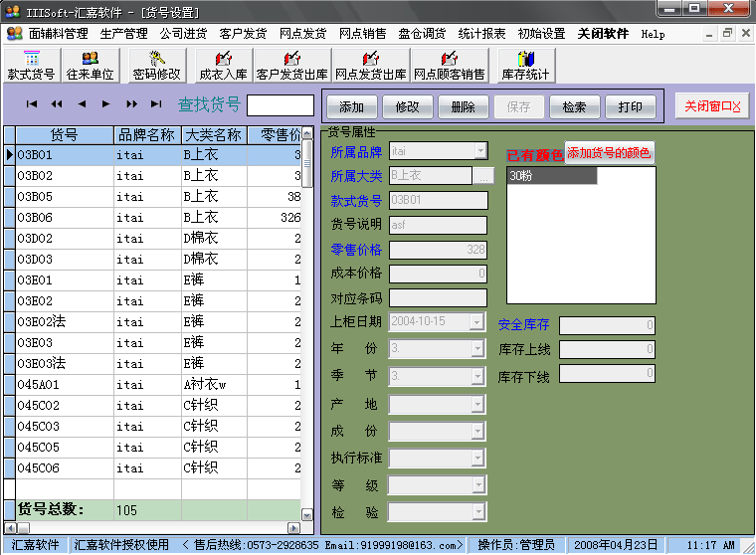Open the 库存统计 inventory statistics icon
Image resolution: width=756 pixels, height=555 pixels.
click(525, 66)
